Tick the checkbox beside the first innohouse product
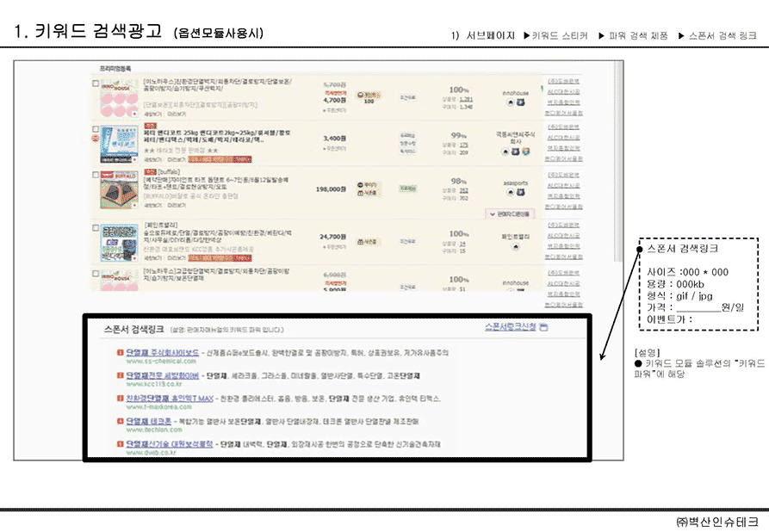The image size is (769, 532). click(x=96, y=84)
